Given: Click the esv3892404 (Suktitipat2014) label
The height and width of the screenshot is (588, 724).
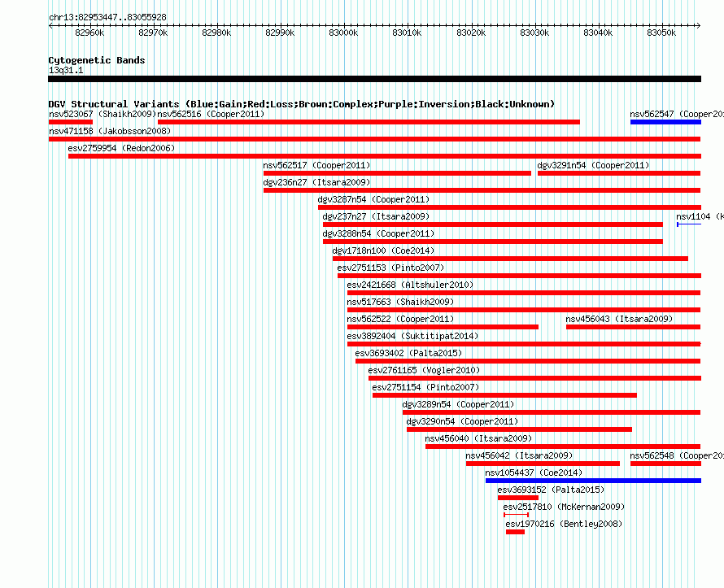Looking at the screenshot, I should (x=412, y=336).
